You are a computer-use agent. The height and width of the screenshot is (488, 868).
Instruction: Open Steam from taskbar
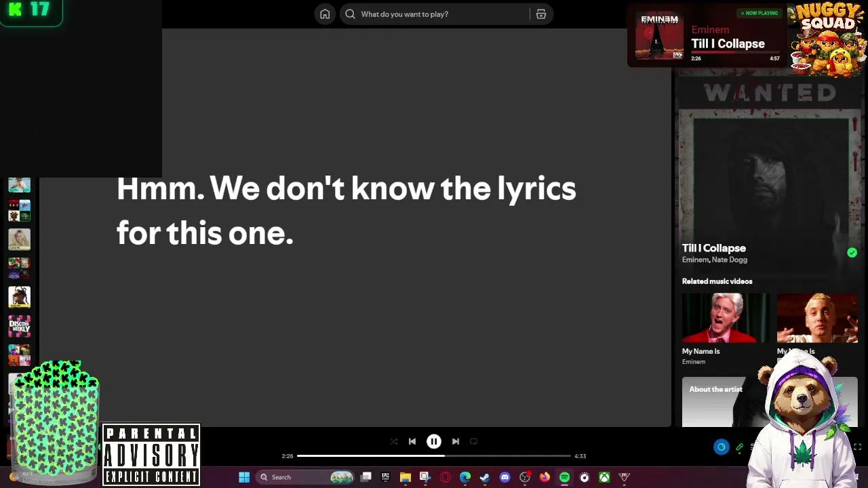485,477
